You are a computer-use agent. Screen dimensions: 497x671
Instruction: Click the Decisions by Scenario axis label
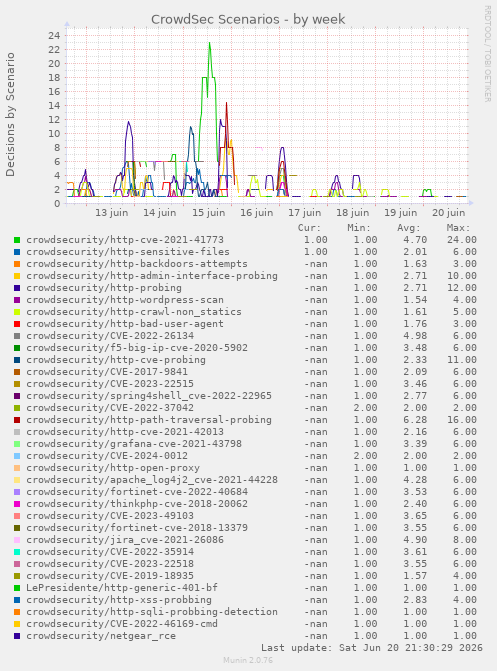(x=10, y=115)
